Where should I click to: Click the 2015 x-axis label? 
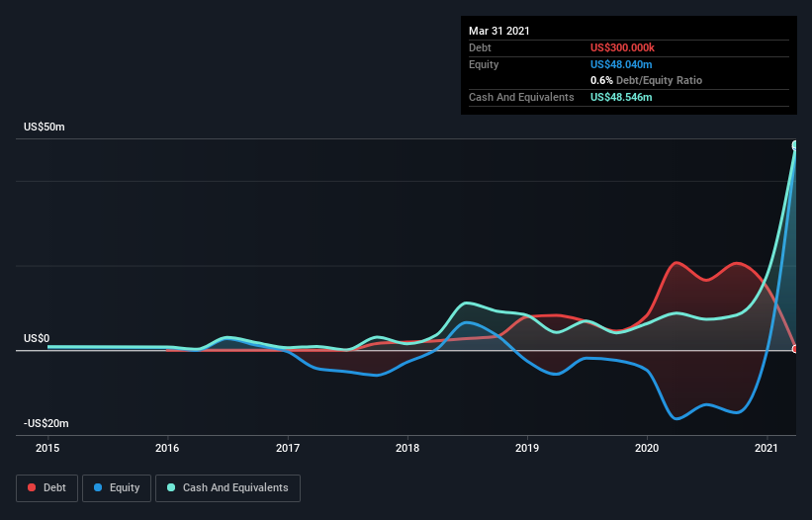tap(47, 448)
